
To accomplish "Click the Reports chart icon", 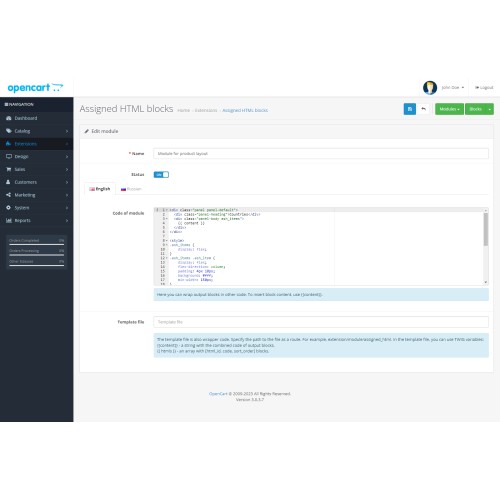I will pos(9,220).
